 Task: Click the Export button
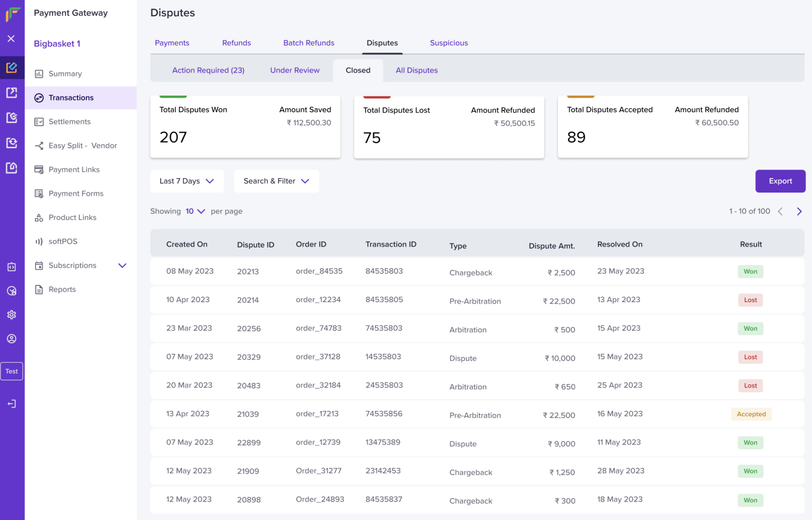[x=780, y=181]
